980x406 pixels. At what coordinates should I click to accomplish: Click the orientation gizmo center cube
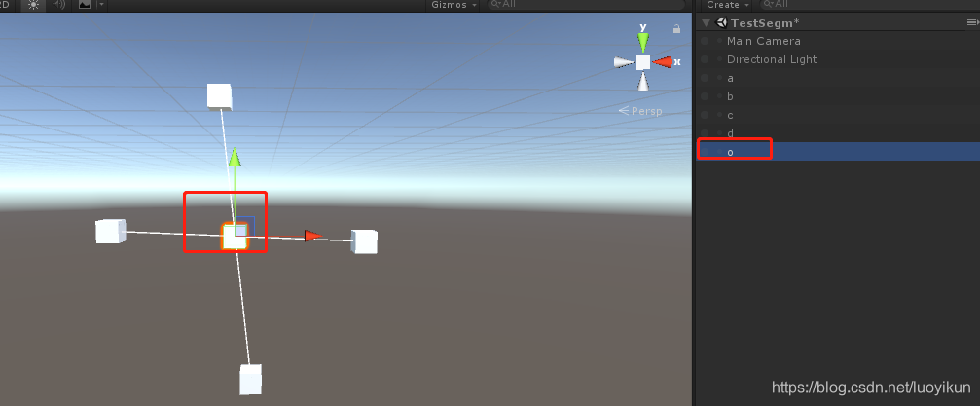[x=643, y=62]
